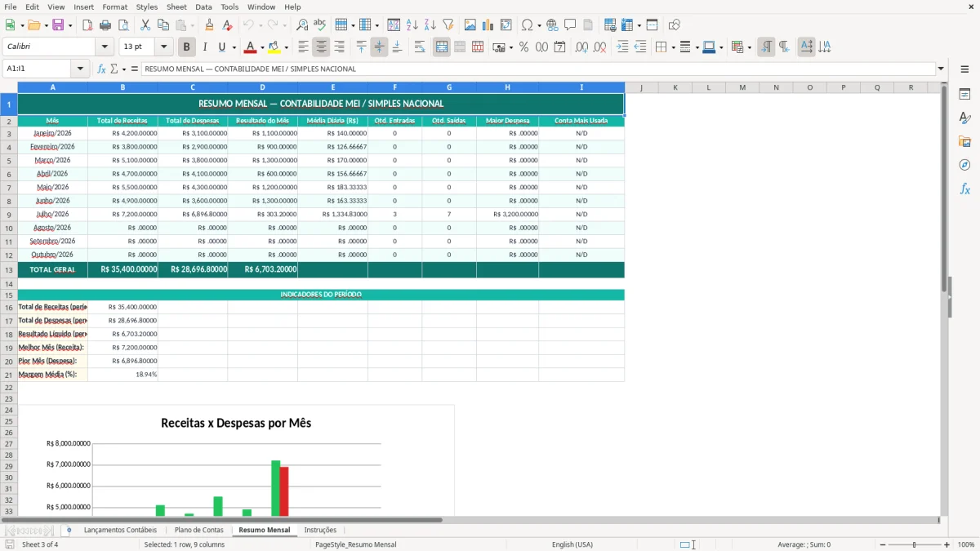Image resolution: width=980 pixels, height=551 pixels.
Task: Open the Font Color dropdown arrow
Action: click(262, 47)
